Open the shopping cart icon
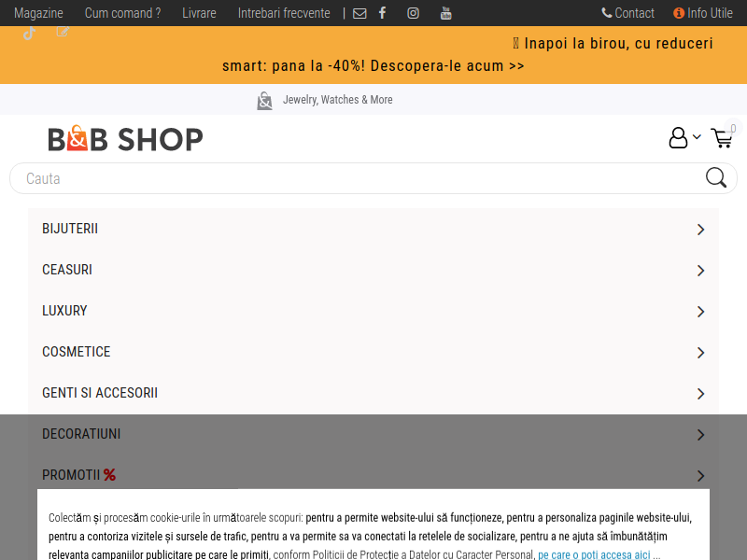 [x=722, y=138]
